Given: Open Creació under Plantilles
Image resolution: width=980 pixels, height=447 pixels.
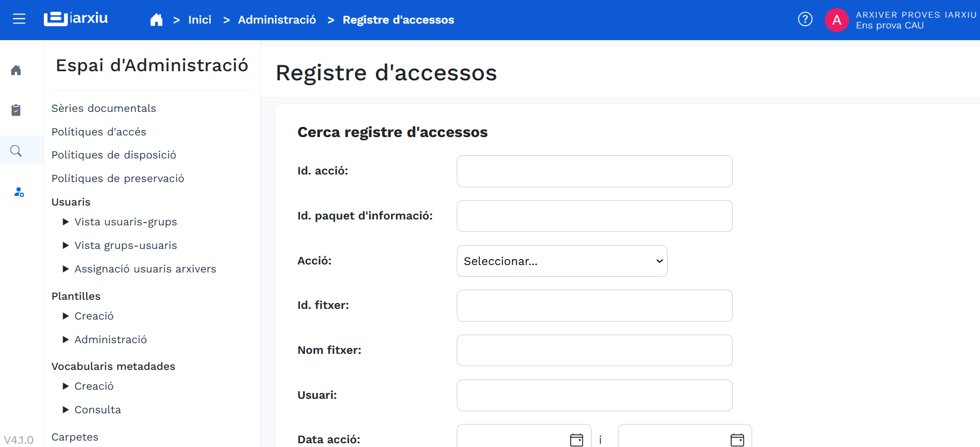Looking at the screenshot, I should click(x=94, y=316).
